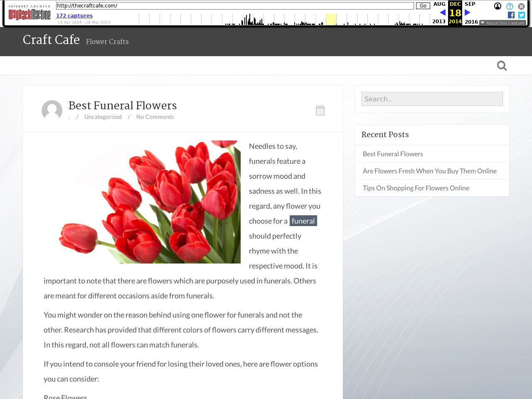This screenshot has width=532, height=399.
Task: Open the Uncategorized category link
Action: (x=103, y=117)
